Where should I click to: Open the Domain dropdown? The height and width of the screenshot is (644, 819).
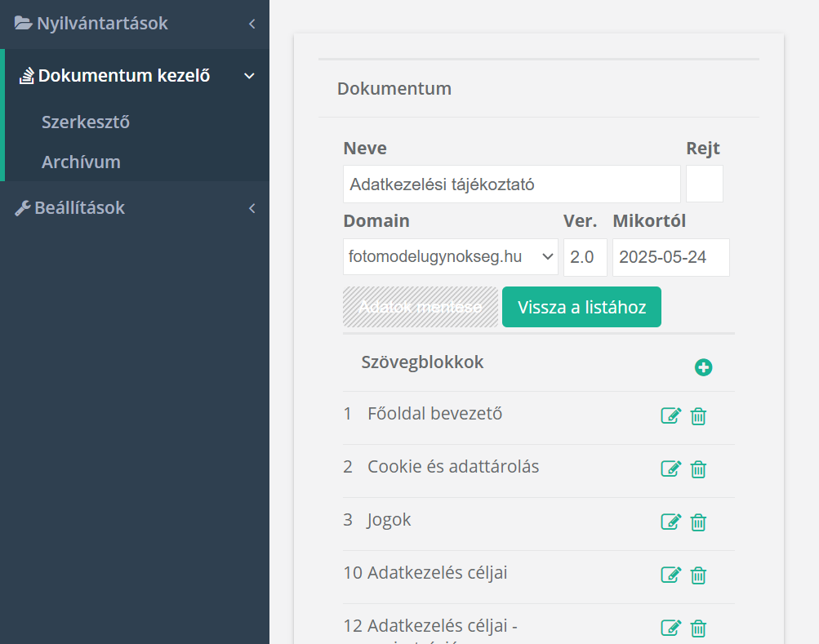point(451,257)
